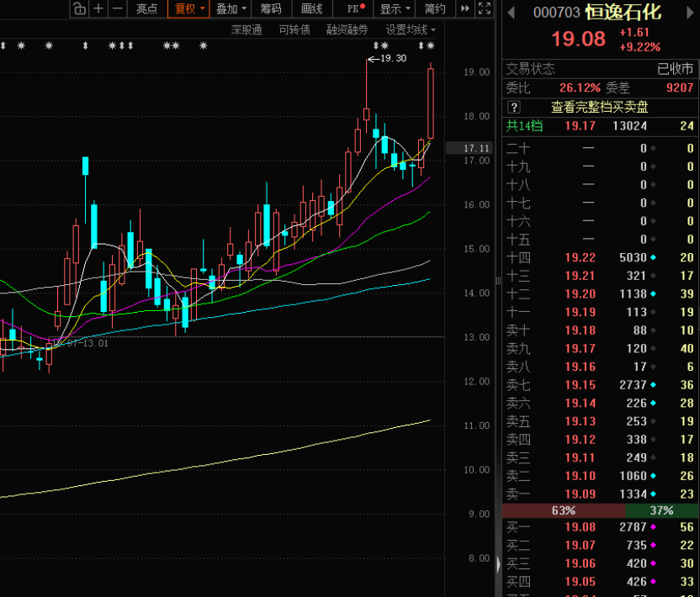Click the fast-forward double arrow icon
The width and height of the screenshot is (700, 597).
(x=465, y=8)
